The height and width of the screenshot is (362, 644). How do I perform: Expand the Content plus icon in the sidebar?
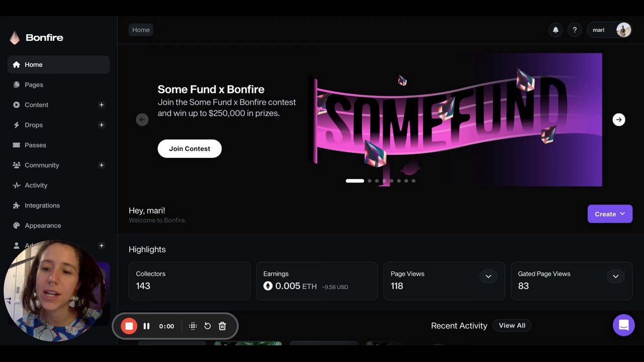(x=101, y=105)
